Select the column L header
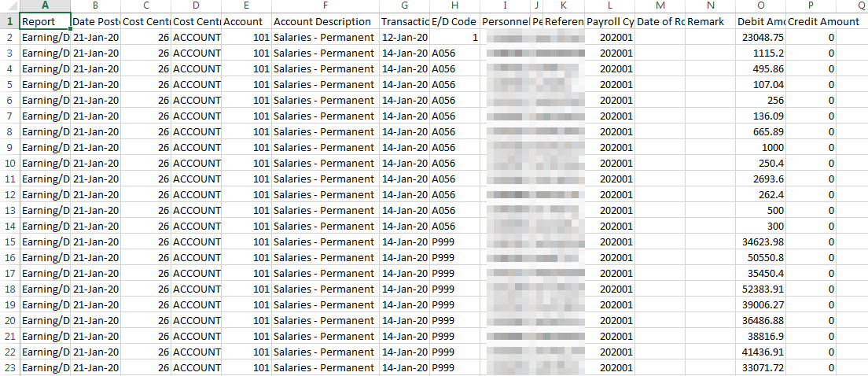The image size is (868, 376). click(x=609, y=6)
